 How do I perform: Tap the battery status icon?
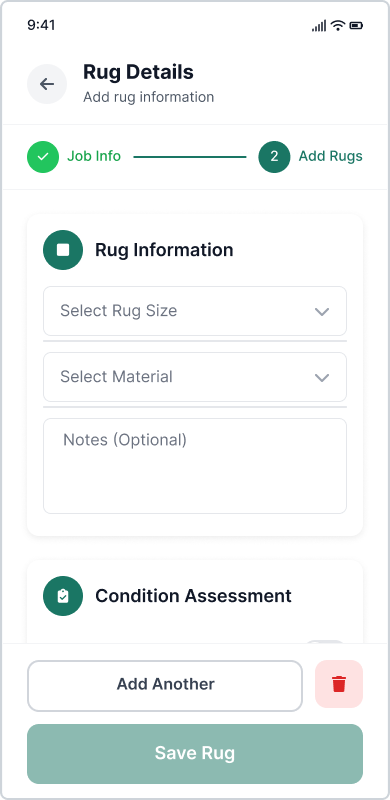[356, 26]
